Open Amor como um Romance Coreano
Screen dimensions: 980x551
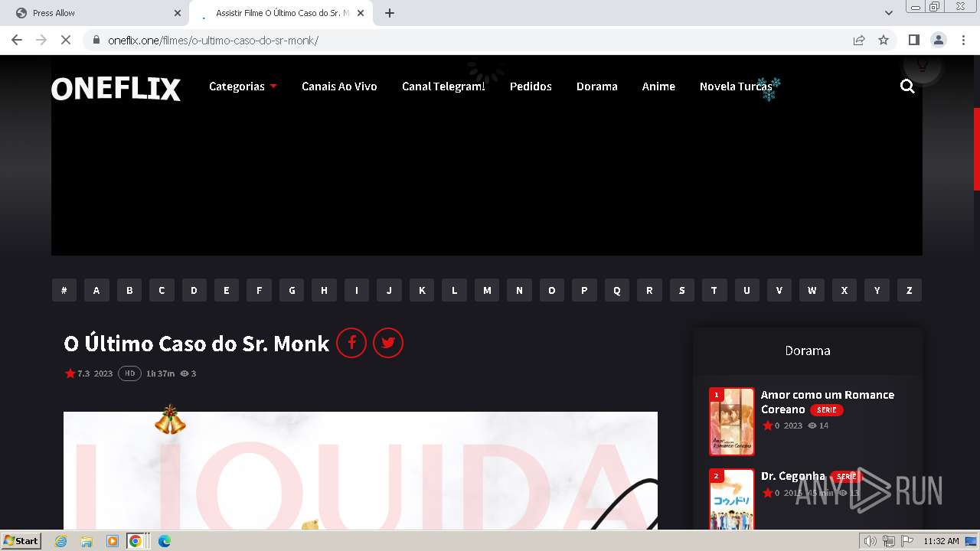coord(827,402)
